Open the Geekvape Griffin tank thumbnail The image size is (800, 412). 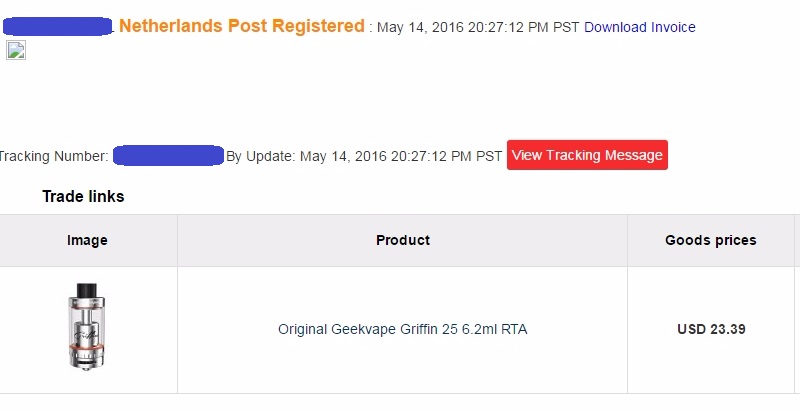86,326
